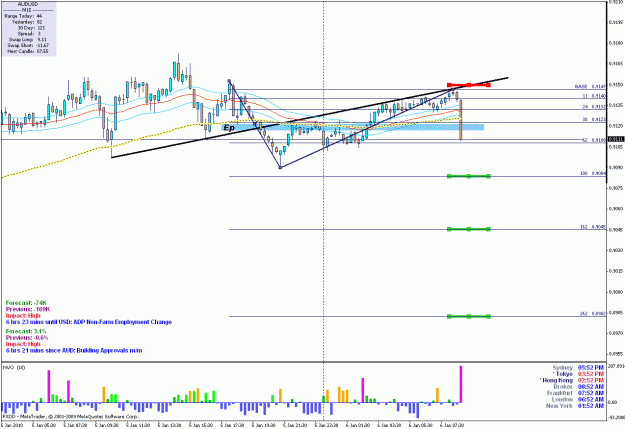Click the MetaTrader MetaQuotes copyright text
Screen dimensions: 625x429
point(71,416)
